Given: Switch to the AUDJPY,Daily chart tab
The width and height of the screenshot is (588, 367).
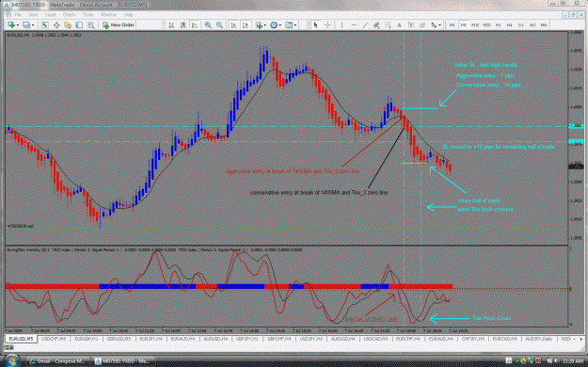Looking at the screenshot, I should point(538,339).
